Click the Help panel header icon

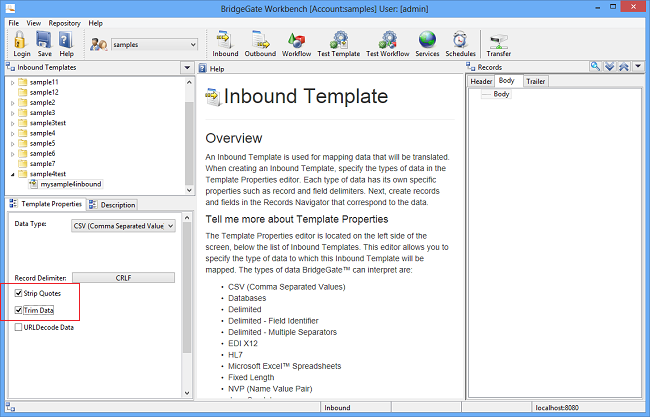click(x=203, y=68)
